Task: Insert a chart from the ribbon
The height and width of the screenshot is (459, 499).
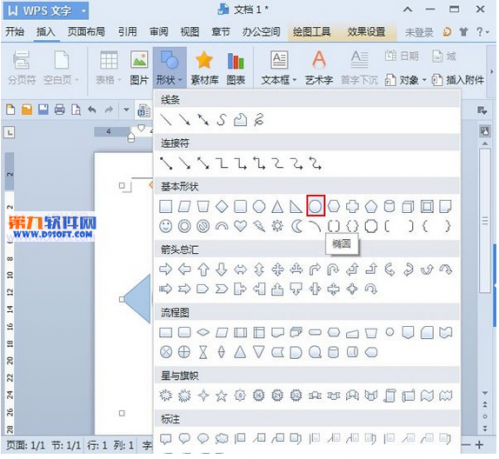Action: (236, 68)
